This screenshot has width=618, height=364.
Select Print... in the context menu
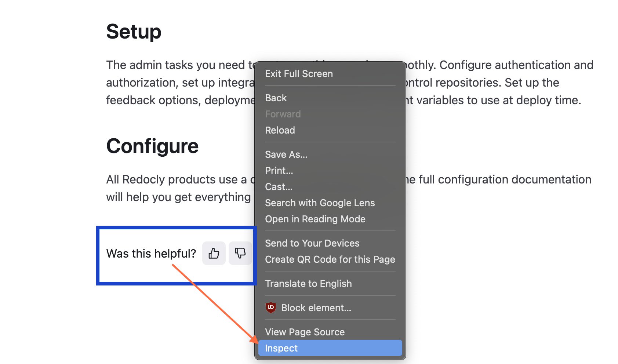click(330, 171)
